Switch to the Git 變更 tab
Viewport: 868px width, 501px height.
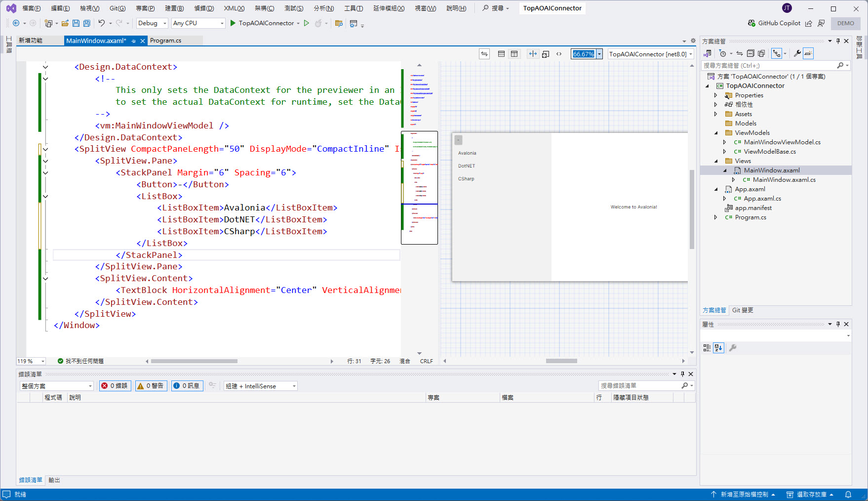[742, 310]
